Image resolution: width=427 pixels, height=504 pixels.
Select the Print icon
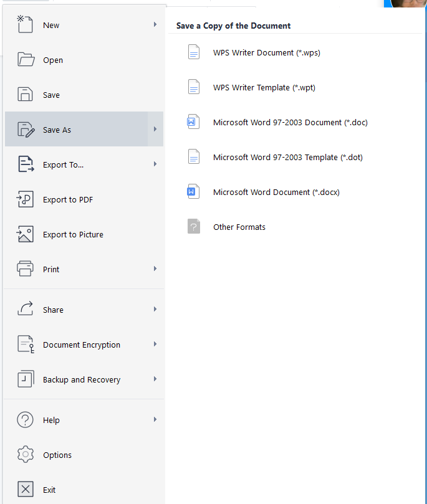(x=25, y=269)
